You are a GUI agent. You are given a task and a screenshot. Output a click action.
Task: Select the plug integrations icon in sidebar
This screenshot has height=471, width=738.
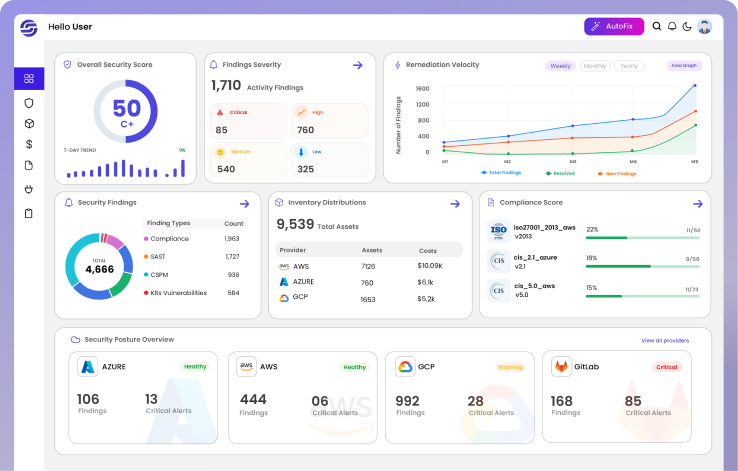[29, 190]
